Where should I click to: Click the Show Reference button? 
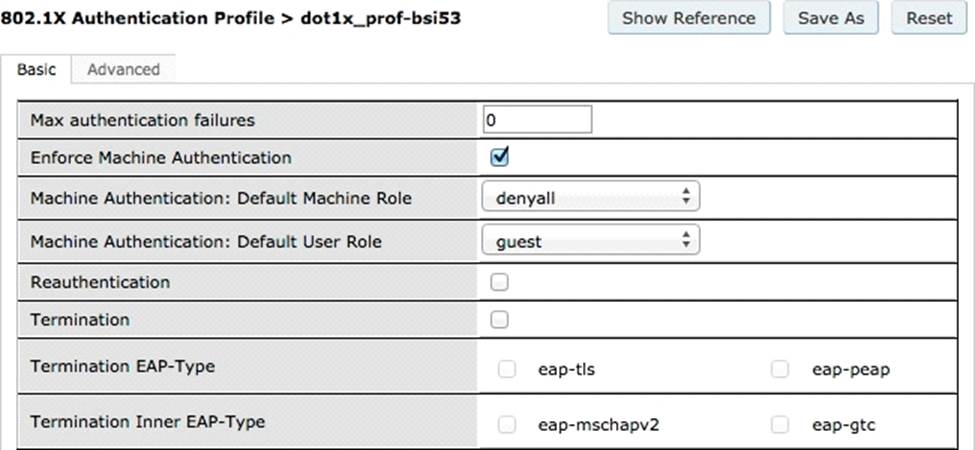pyautogui.click(x=689, y=18)
